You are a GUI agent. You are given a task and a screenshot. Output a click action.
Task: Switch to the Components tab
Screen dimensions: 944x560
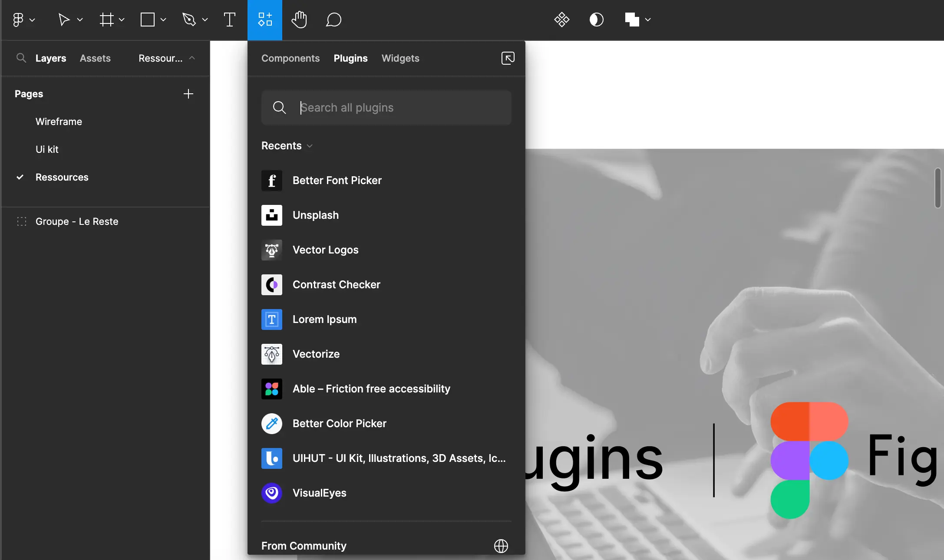pos(290,58)
